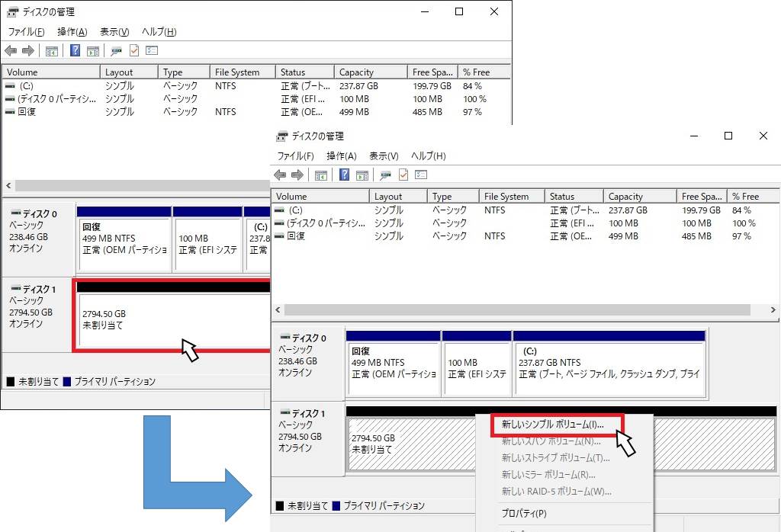Screen dimensions: 781x532
Task: Click the Back arrow in the front window toolbar
Action: click(280, 175)
